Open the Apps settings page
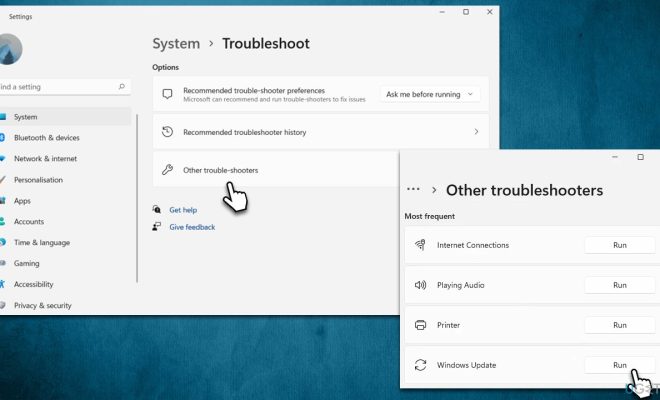Viewport: 660px width, 400px height. click(22, 201)
